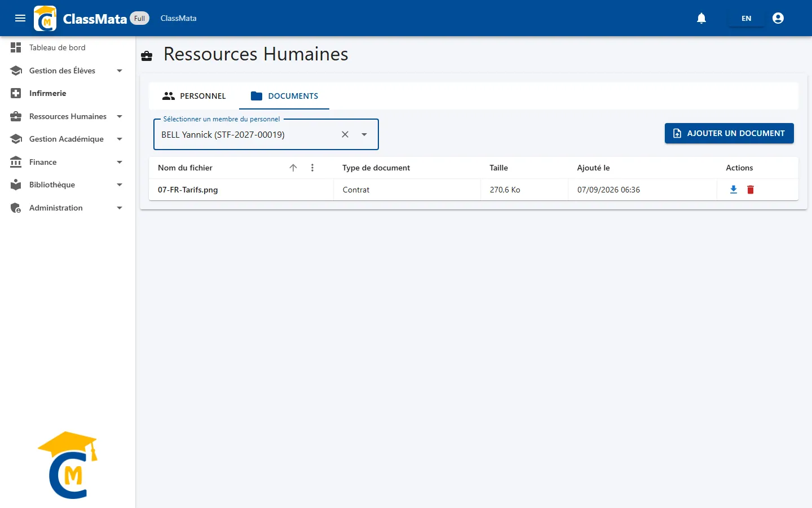Expand the Ressources Humaines submenu arrow
Image resolution: width=812 pixels, height=508 pixels.
click(x=120, y=116)
